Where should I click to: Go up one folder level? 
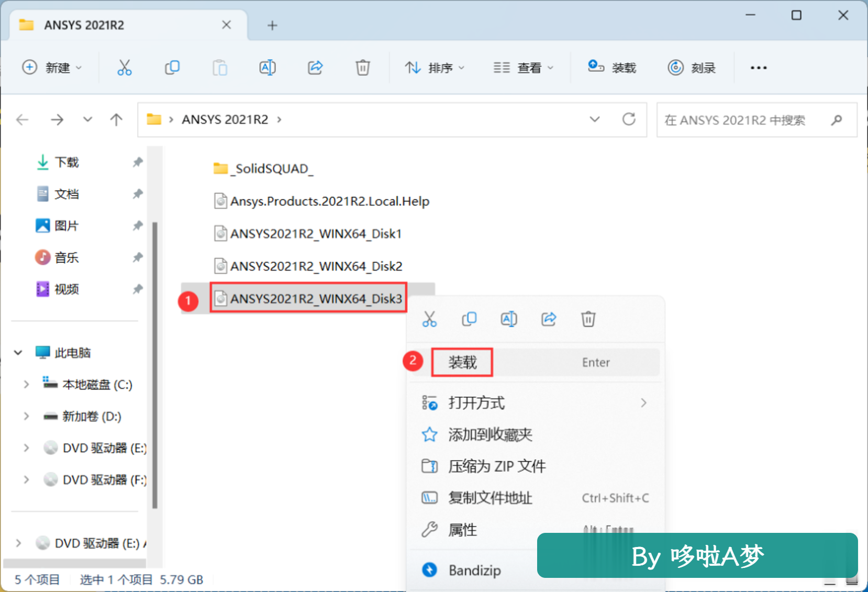point(116,120)
